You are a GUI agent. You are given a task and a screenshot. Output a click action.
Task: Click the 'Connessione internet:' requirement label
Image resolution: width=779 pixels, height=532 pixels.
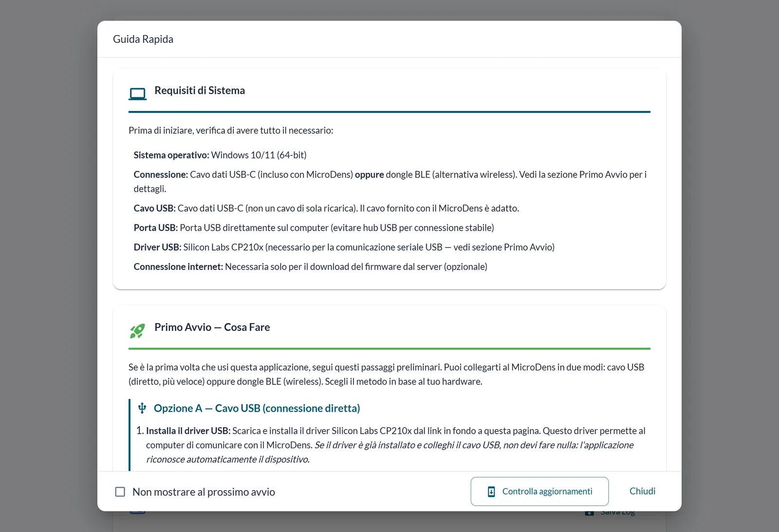[x=178, y=267]
